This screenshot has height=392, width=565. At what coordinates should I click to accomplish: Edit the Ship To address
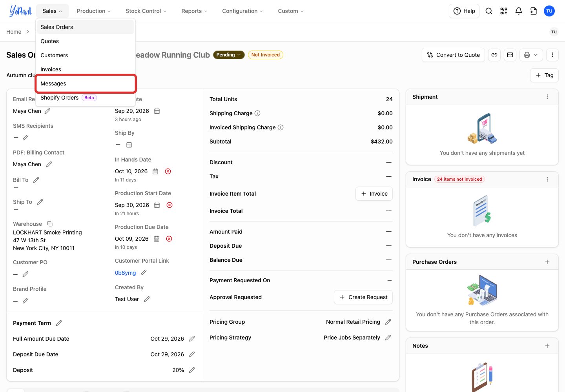(40, 202)
